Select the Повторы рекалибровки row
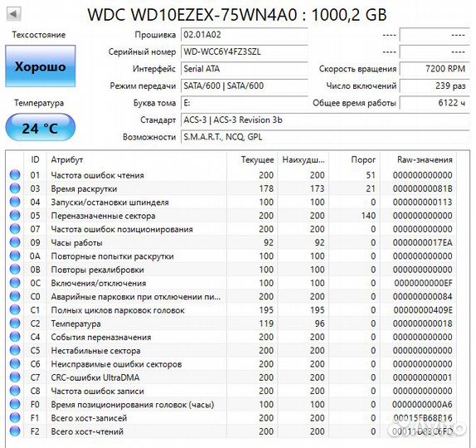This screenshot has height=448, width=476. coord(231,270)
